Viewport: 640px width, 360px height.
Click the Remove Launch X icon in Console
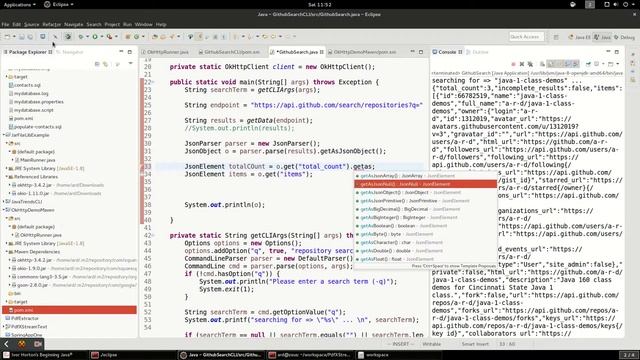tap(522, 64)
